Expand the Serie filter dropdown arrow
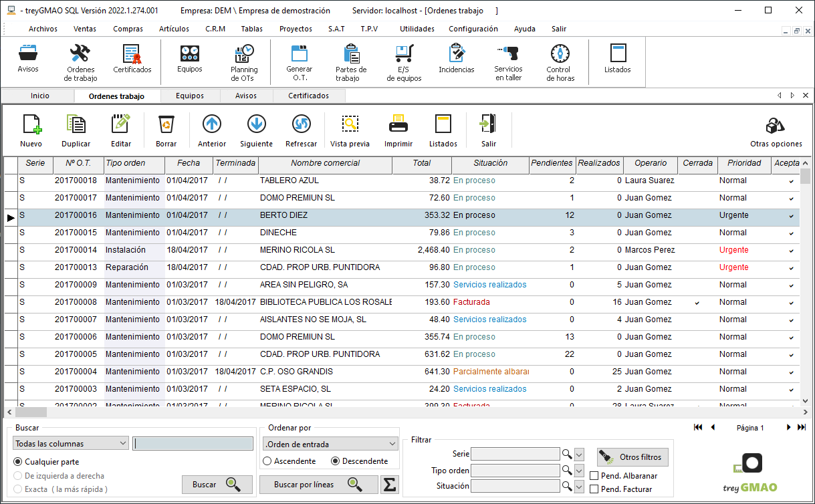815x504 pixels. (580, 455)
